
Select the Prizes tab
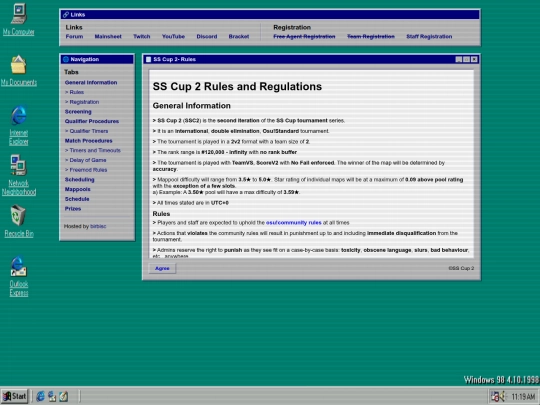pos(73,209)
